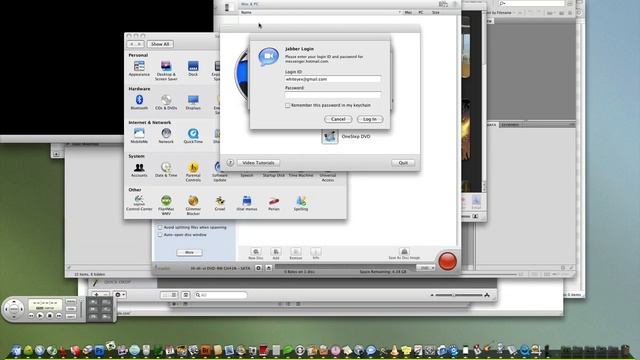
Task: Open VLC cone icon in the Dock
Action: 394,350
